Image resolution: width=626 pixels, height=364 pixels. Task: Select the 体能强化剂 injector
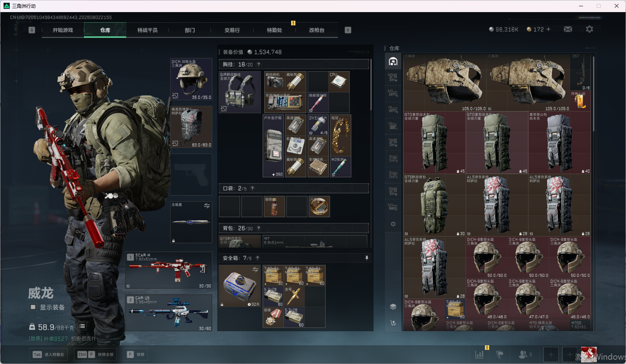[x=318, y=103]
